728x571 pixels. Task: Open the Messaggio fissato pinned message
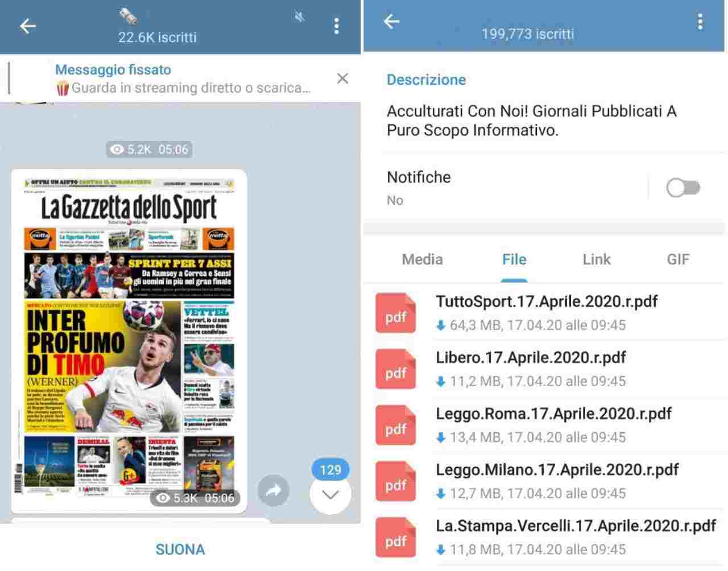(x=182, y=78)
